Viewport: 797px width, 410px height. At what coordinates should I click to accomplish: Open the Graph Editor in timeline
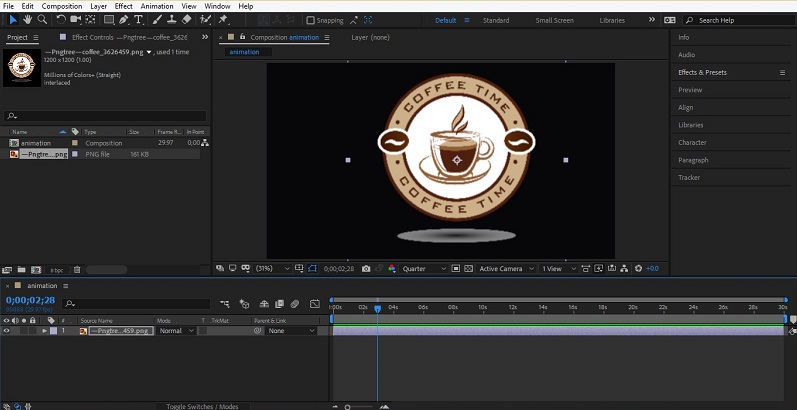(314, 304)
